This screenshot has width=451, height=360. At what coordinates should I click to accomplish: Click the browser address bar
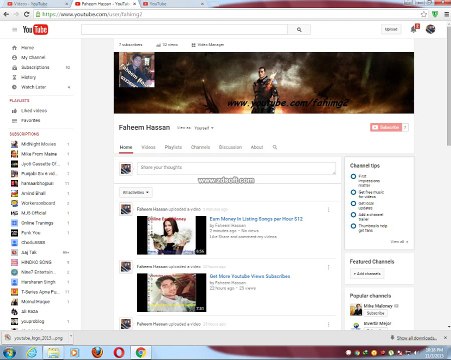[x=227, y=14]
